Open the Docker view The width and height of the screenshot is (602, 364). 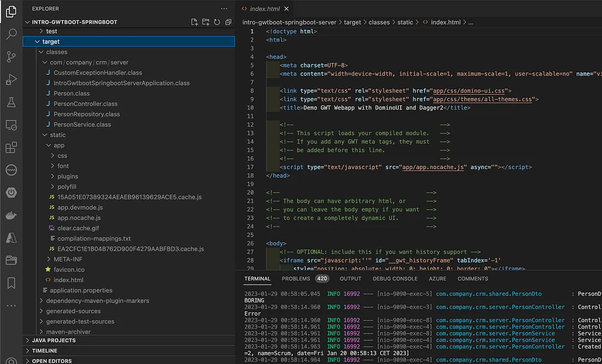coord(11,215)
